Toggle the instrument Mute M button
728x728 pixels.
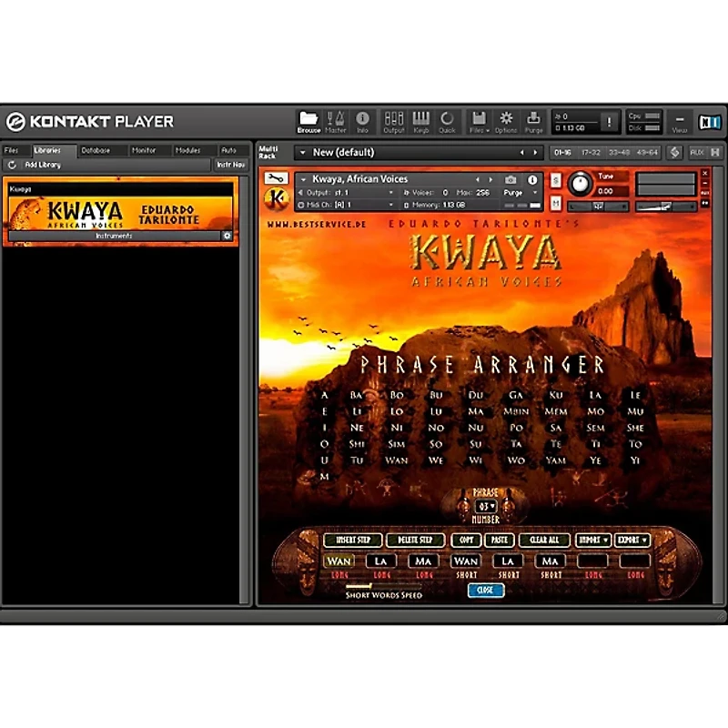point(556,202)
